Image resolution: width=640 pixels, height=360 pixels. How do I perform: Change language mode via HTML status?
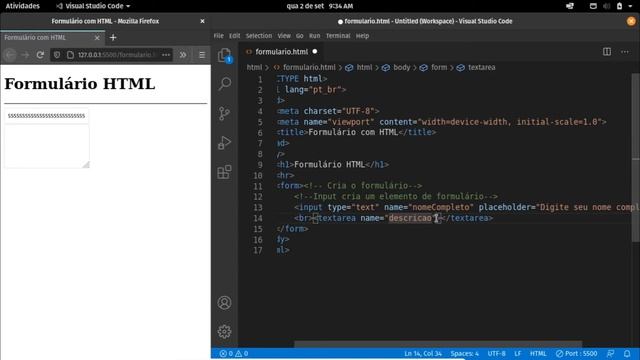[538, 353]
